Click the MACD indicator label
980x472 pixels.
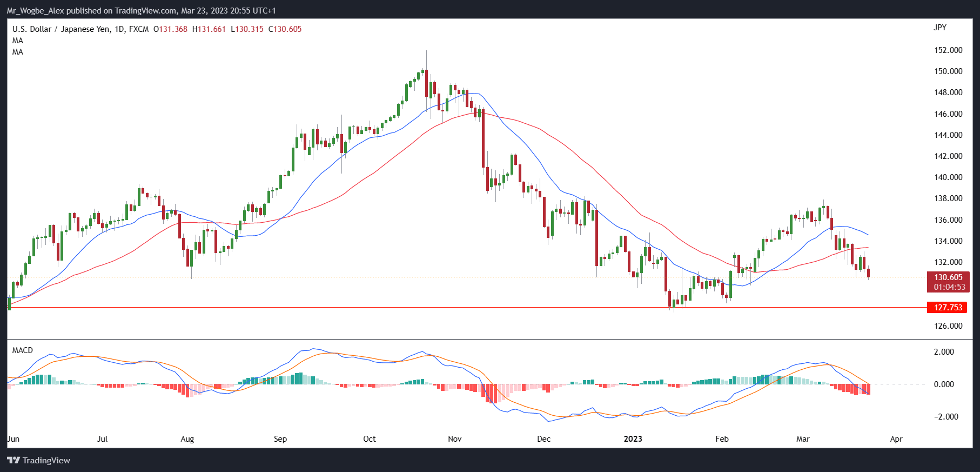[x=23, y=350]
